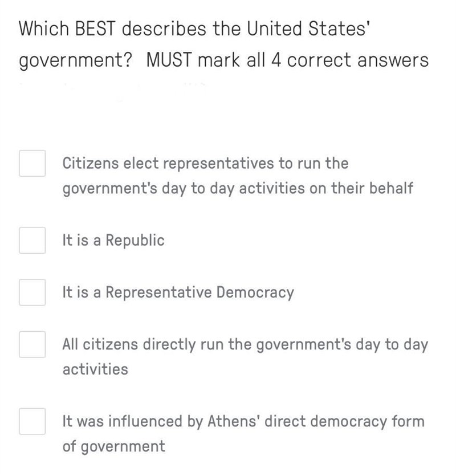Click the "It is a Republic" label text

[x=113, y=241]
